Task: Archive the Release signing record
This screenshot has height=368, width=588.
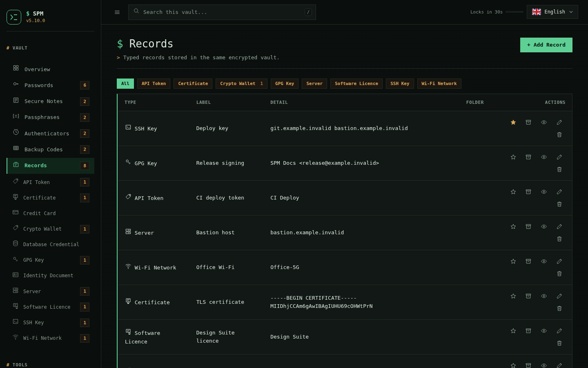Action: (x=528, y=157)
